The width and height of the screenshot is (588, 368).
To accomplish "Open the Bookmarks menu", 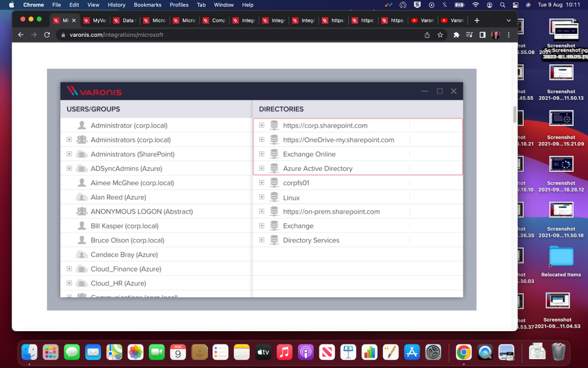I will tap(148, 5).
